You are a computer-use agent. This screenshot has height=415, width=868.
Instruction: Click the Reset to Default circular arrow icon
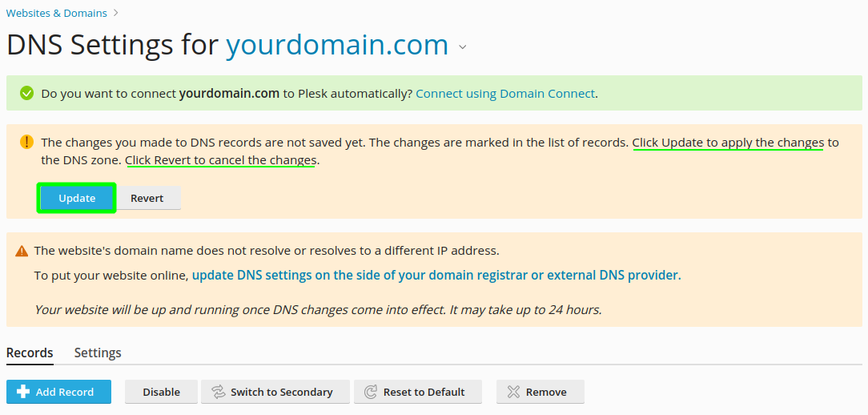pos(371,392)
